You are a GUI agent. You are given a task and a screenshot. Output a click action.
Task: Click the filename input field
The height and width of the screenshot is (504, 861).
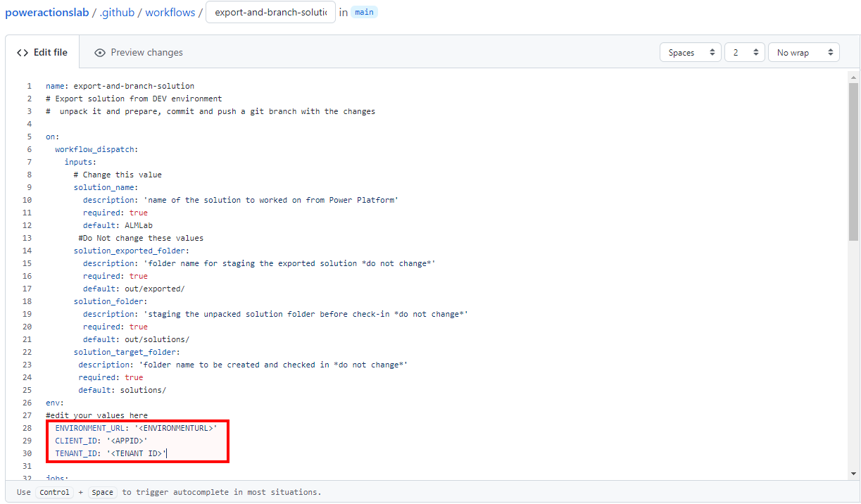[x=270, y=12]
